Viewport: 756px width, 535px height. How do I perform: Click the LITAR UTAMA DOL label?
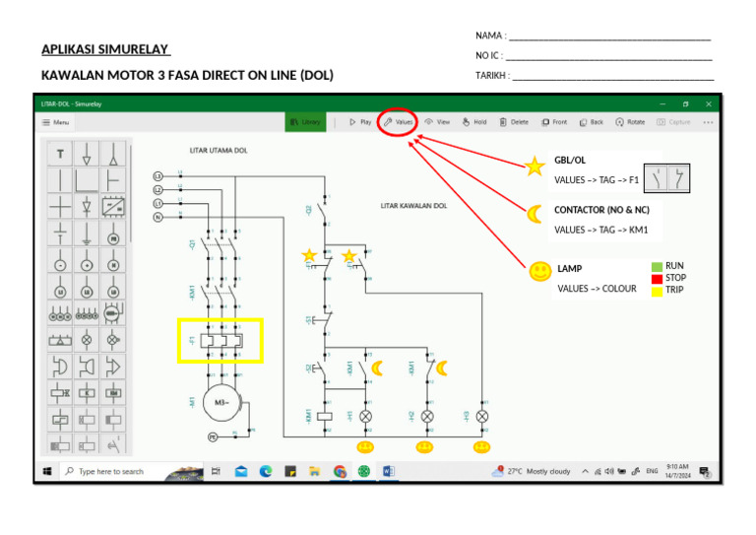click(219, 151)
